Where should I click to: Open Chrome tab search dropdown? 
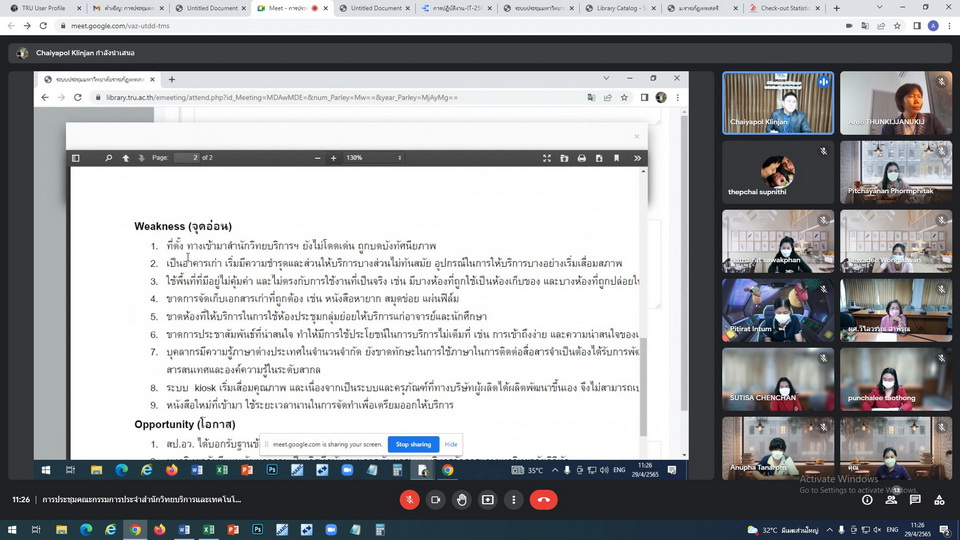tap(879, 7)
